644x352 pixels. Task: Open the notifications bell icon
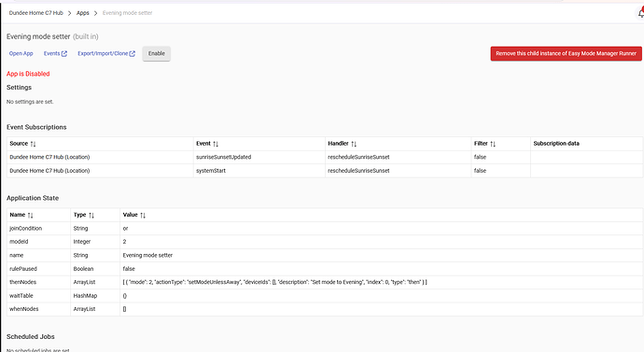[640, 13]
